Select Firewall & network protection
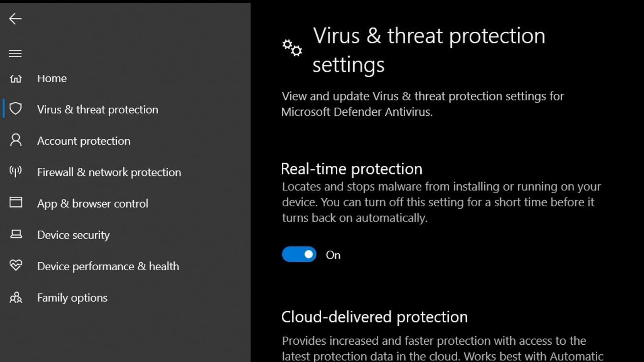Image resolution: width=644 pixels, height=362 pixels. pos(109,172)
